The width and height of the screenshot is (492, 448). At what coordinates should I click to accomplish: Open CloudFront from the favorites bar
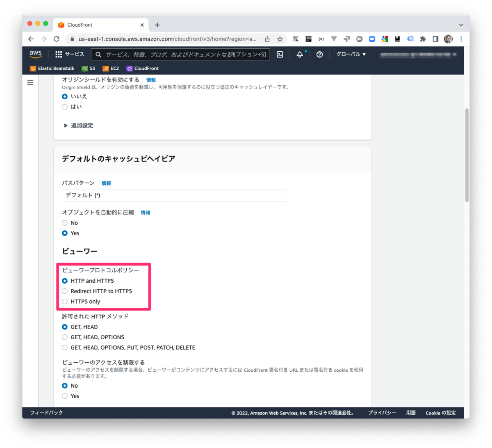pos(142,69)
